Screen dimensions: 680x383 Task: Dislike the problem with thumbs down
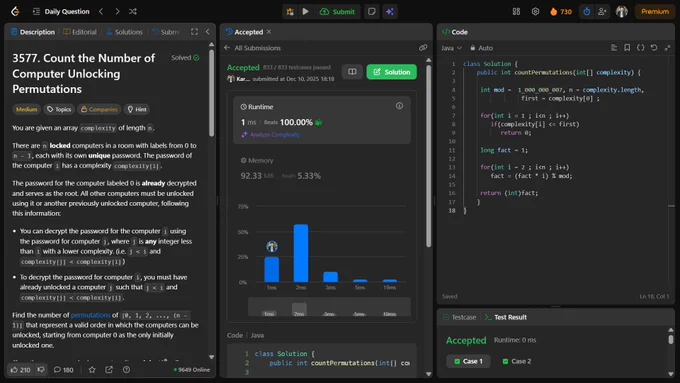pos(41,370)
